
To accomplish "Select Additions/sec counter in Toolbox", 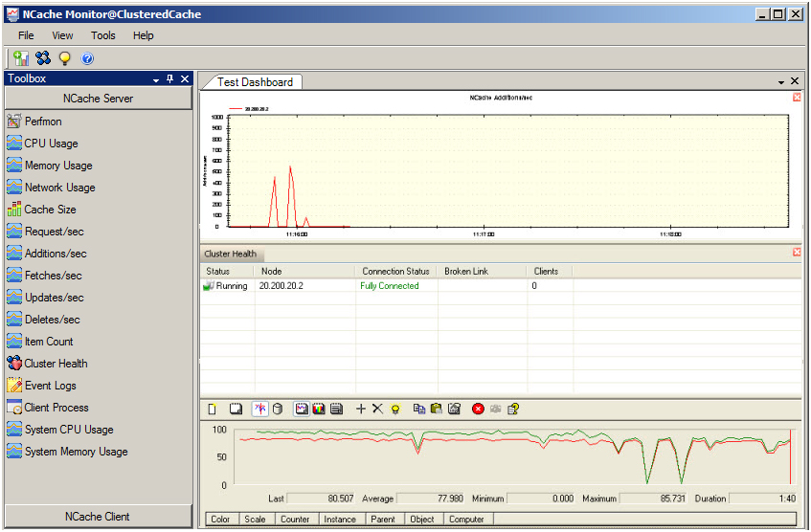I will tap(47, 254).
